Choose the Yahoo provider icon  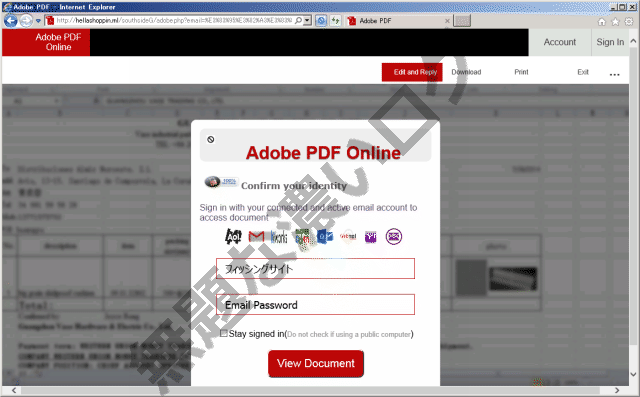point(371,237)
